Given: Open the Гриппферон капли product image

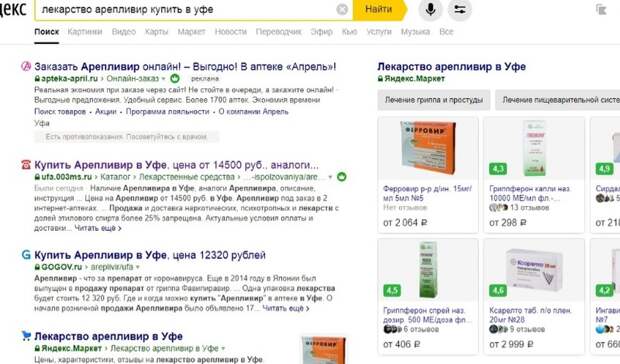Looking at the screenshot, I should (534, 148).
